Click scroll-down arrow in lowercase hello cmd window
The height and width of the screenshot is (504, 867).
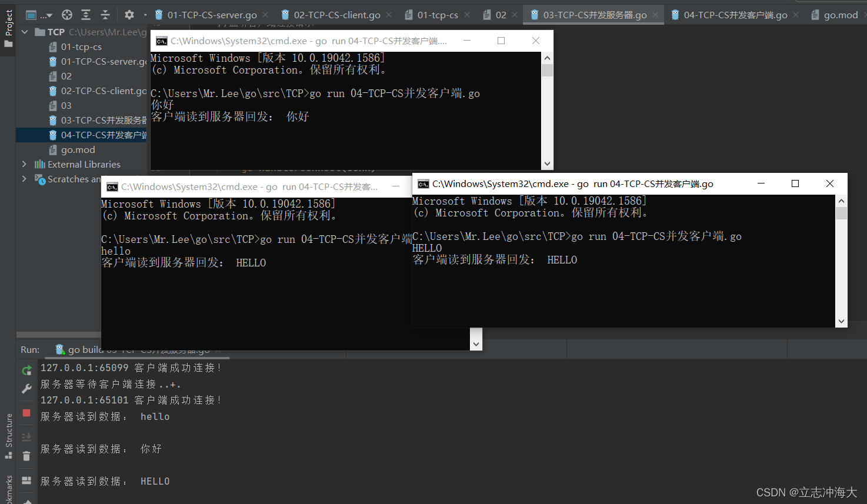click(x=476, y=344)
